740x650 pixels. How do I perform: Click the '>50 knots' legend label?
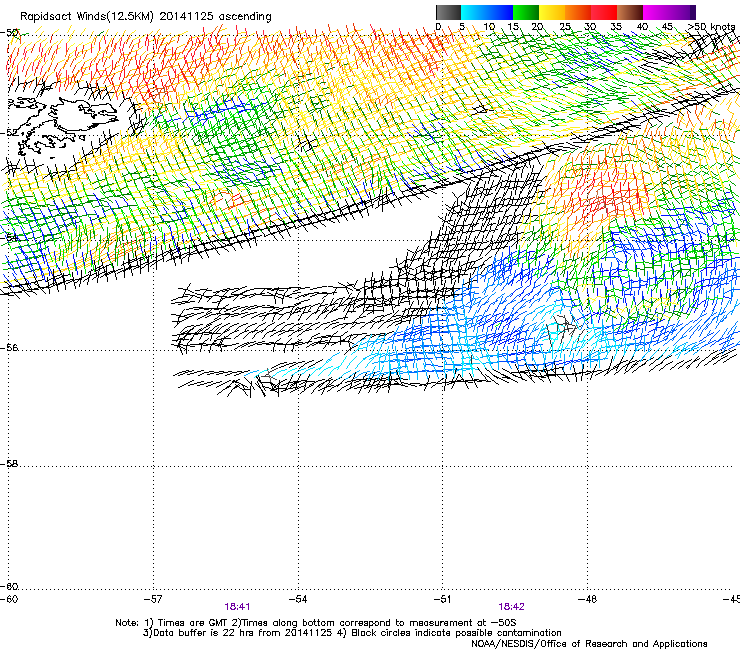coord(711,27)
